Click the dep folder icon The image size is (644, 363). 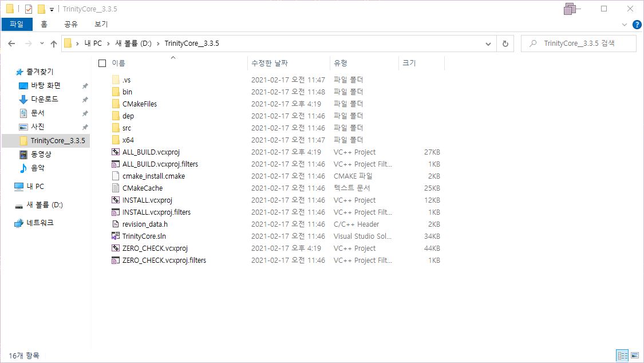point(116,116)
